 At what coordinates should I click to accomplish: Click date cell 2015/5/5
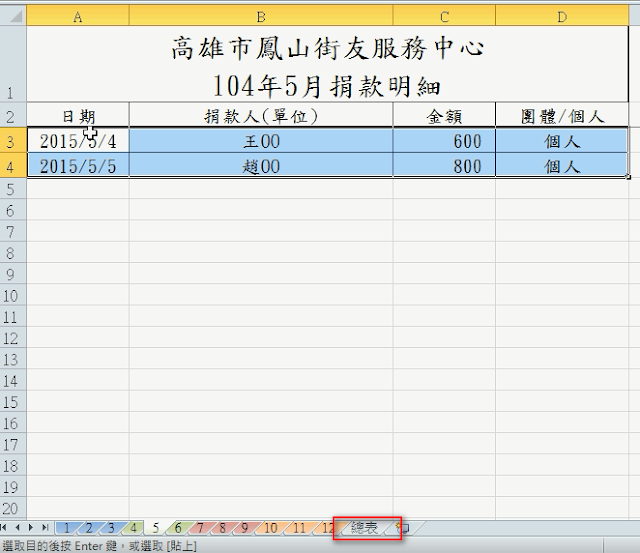(78, 165)
